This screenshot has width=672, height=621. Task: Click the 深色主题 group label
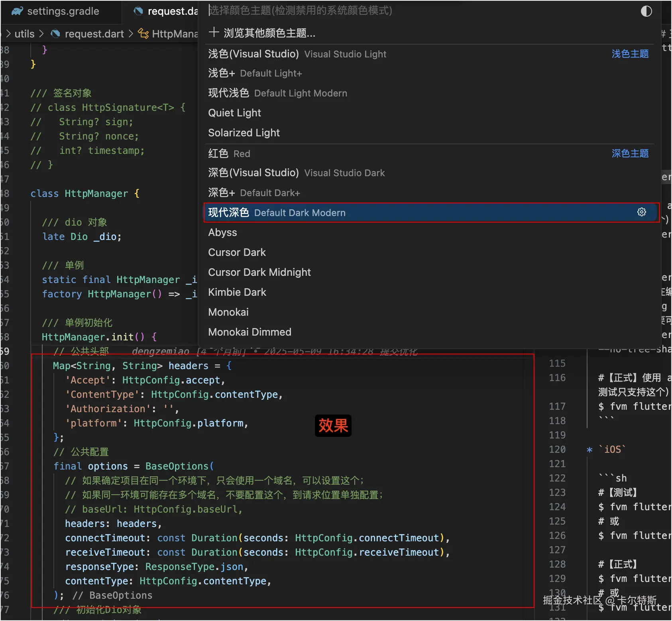(x=630, y=153)
